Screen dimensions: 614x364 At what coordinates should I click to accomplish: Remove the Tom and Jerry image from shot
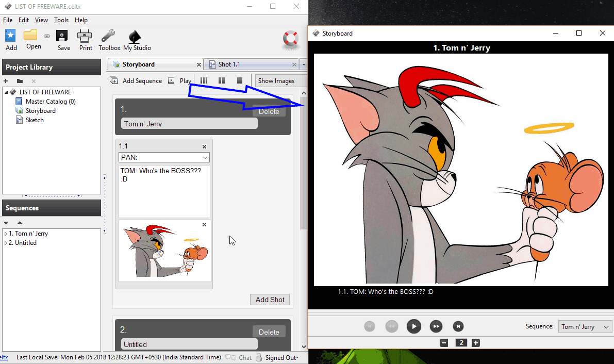tap(204, 224)
